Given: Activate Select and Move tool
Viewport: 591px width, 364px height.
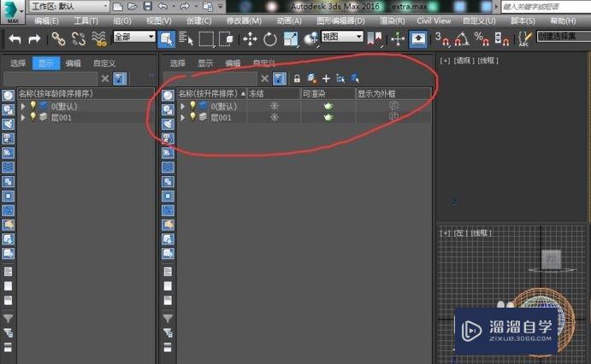Looking at the screenshot, I should [x=250, y=39].
